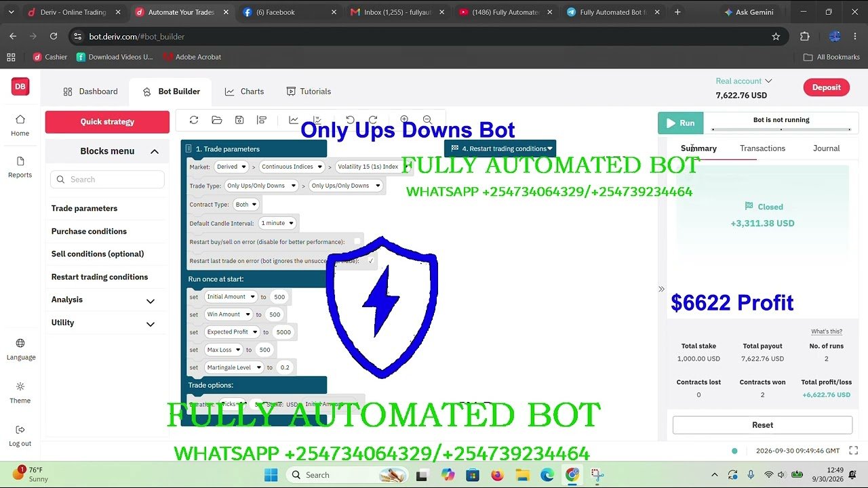
Task: Click Log out in the sidebar
Action: (20, 436)
